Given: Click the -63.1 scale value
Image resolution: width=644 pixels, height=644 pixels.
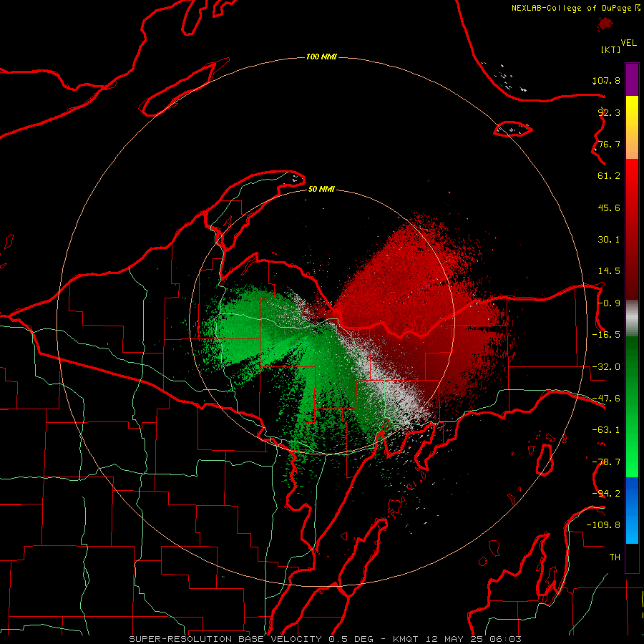Looking at the screenshot, I should coord(606,430).
